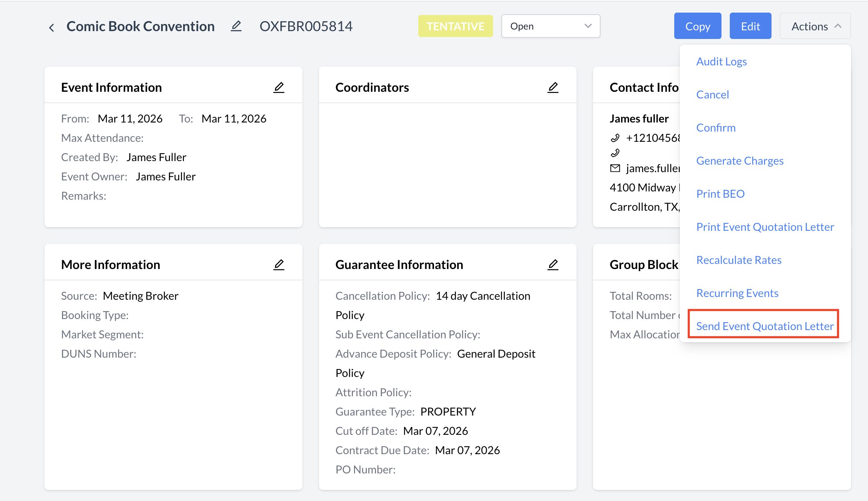
Task: Edit Guarantee Information via pencil icon
Action: coord(553,264)
